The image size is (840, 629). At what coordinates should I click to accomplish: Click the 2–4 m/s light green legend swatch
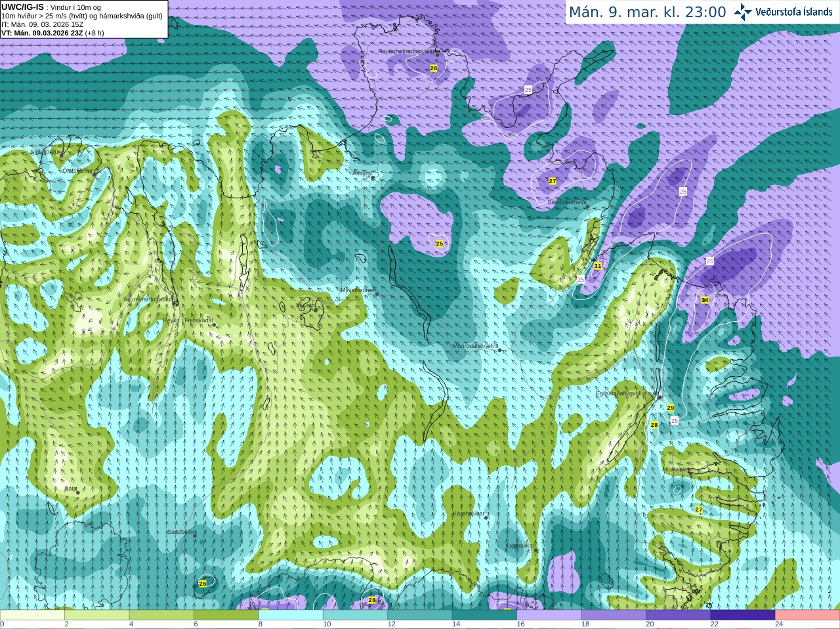click(x=97, y=615)
